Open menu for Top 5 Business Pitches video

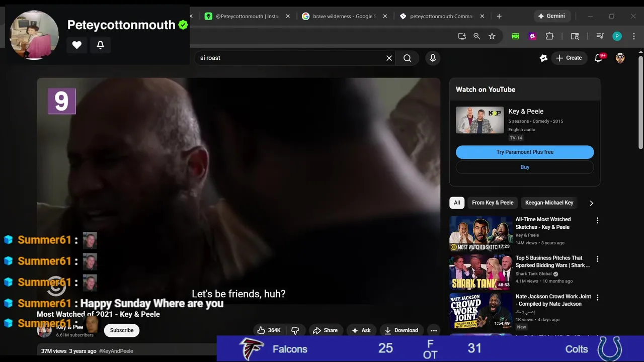[597, 259]
